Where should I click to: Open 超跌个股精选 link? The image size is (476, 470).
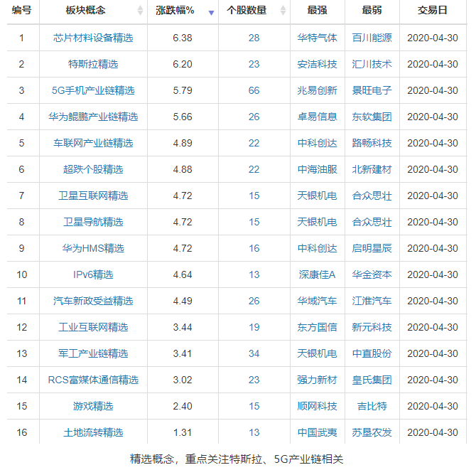[x=93, y=169]
